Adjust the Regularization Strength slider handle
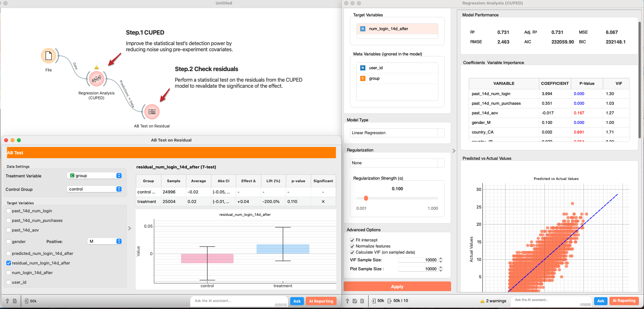 click(x=366, y=198)
